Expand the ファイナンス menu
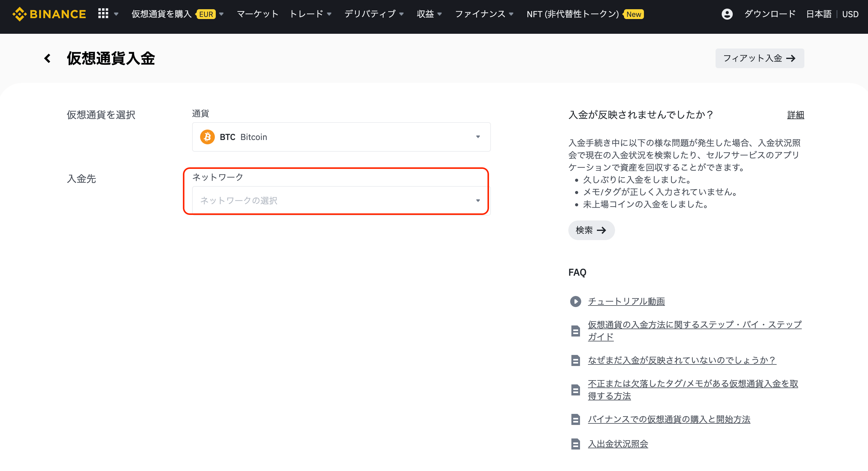This screenshot has height=471, width=868. (484, 14)
